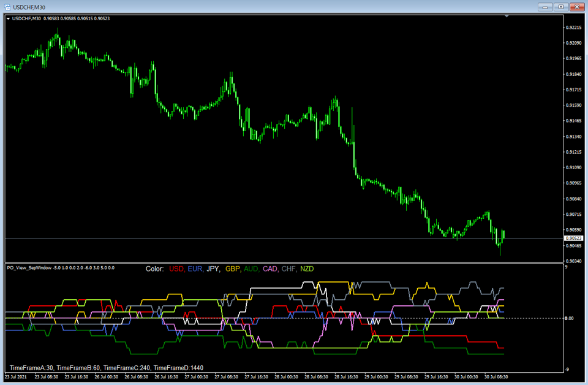588x385 pixels.
Task: Click the AUD legend label in dark green
Action: [251, 269]
